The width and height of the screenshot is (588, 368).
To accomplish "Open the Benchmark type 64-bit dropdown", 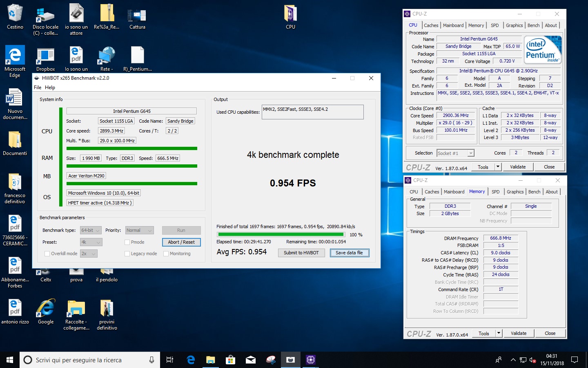I will (x=91, y=230).
